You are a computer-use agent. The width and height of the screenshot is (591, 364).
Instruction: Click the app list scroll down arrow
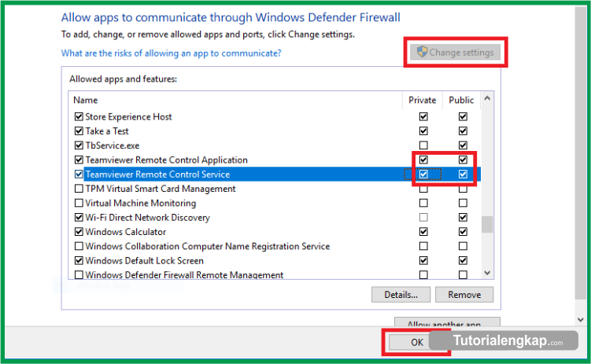pos(487,273)
